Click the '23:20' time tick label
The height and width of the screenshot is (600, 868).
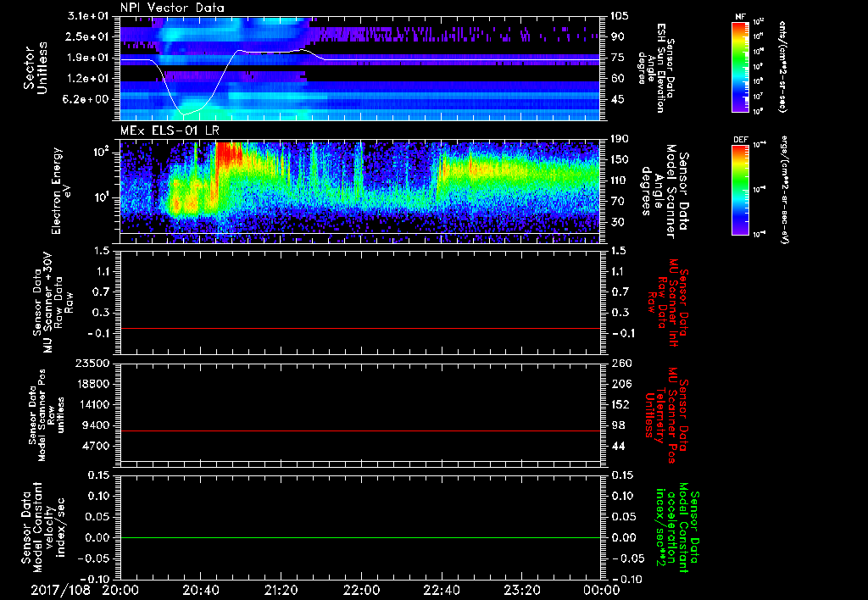[x=521, y=590]
